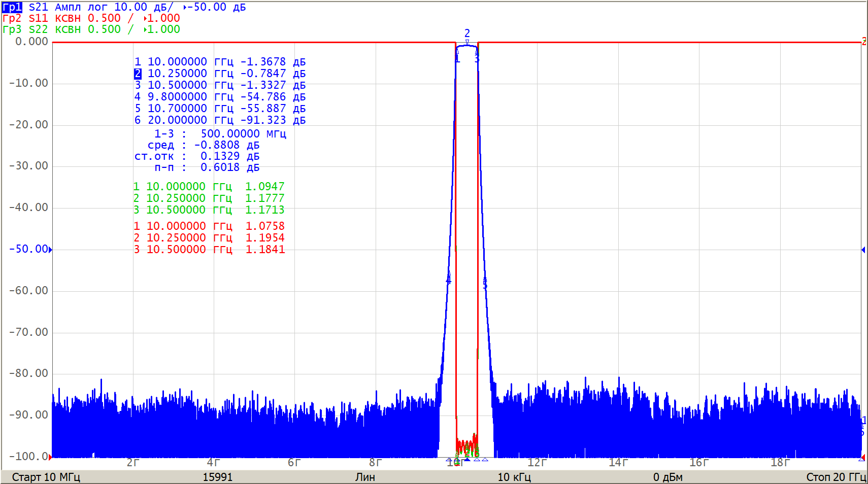868x484 pixels.
Task: Activate trace Гр1 label
Action: 12,7
